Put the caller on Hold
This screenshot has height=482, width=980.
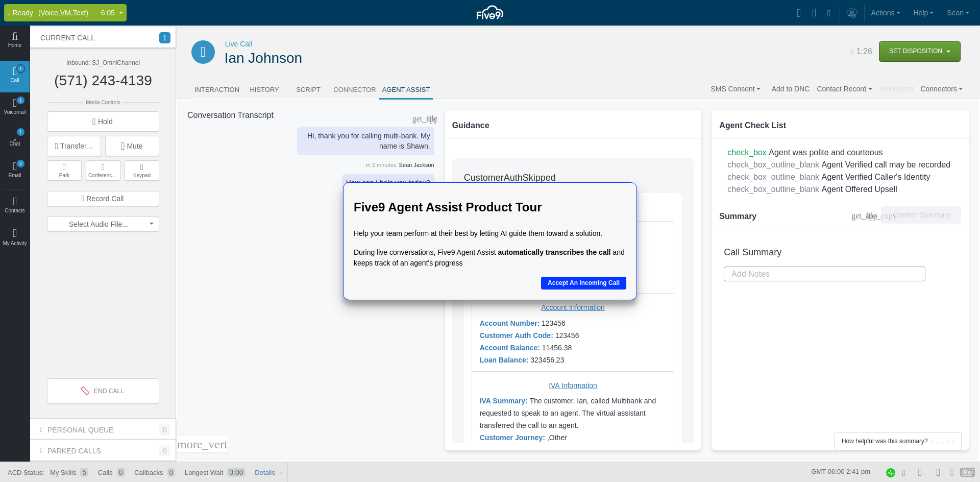point(103,122)
